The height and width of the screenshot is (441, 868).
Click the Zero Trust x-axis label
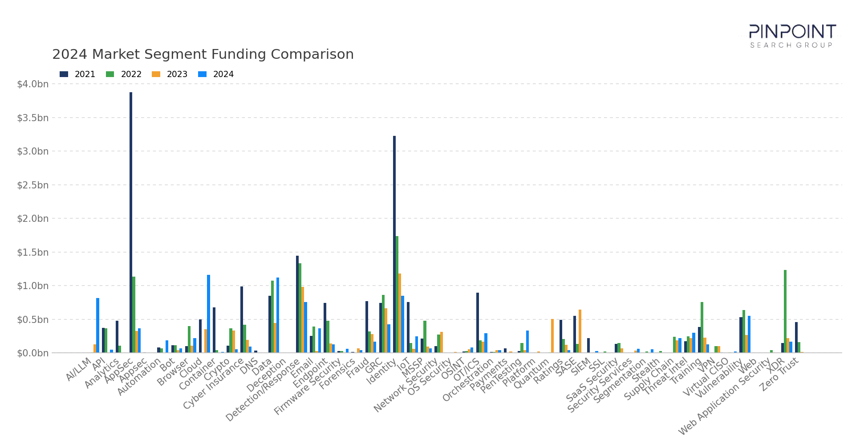point(779,374)
